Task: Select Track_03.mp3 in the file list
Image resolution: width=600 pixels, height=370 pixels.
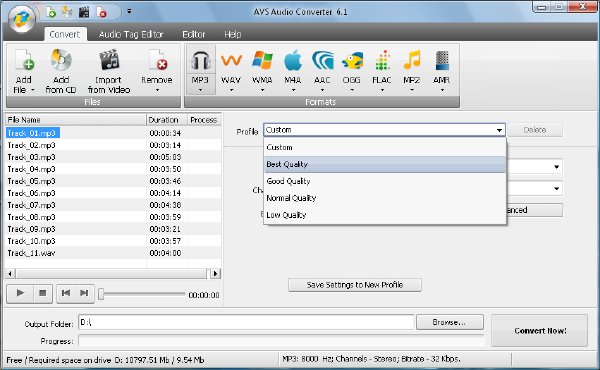Action: [x=31, y=157]
